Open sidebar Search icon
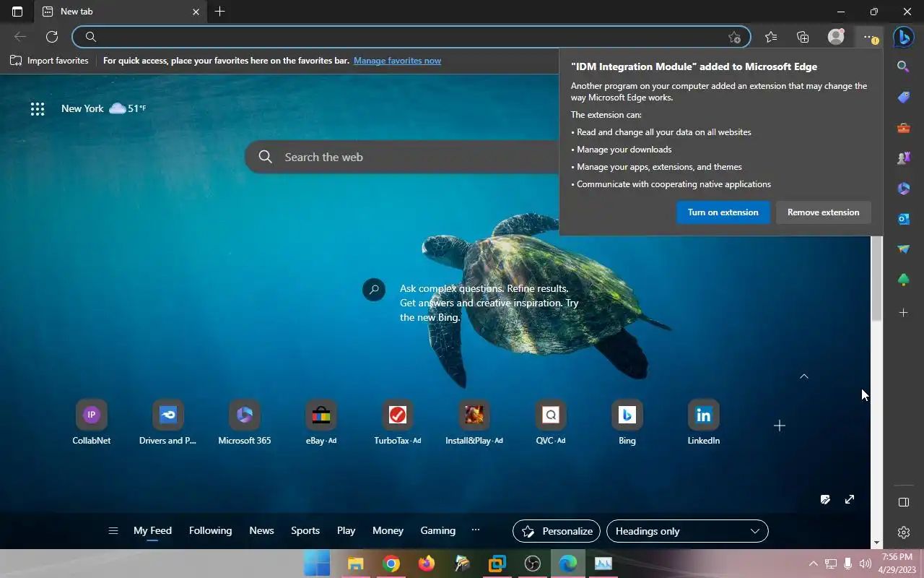The height and width of the screenshot is (578, 924). [x=903, y=66]
